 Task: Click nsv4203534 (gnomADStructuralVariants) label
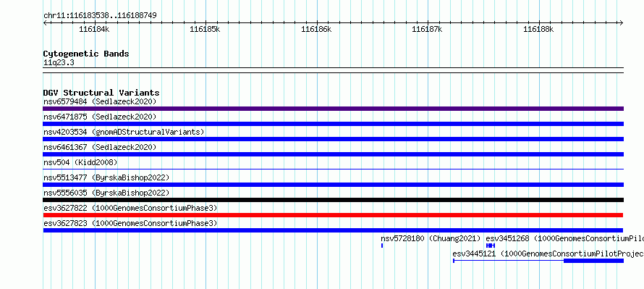(x=124, y=132)
